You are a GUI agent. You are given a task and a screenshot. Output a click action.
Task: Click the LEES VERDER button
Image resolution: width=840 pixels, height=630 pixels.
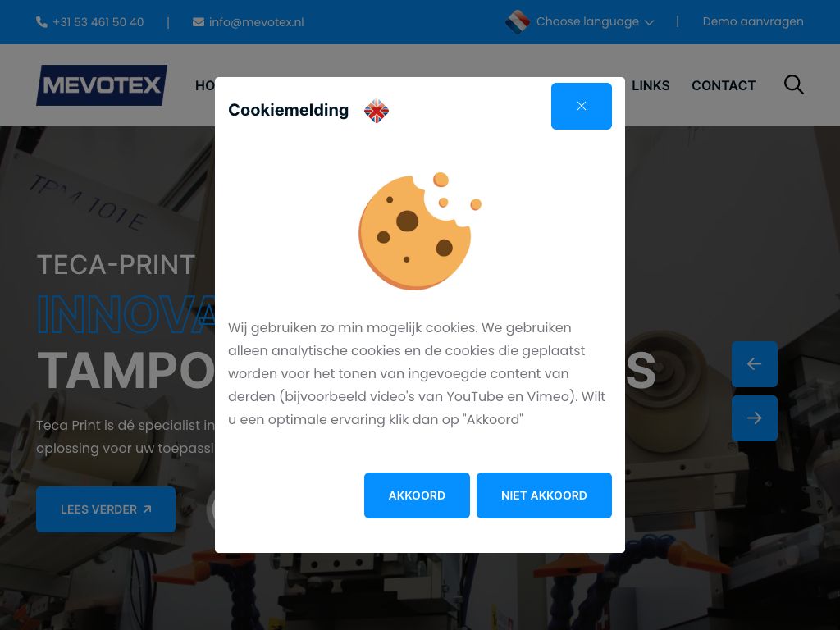click(106, 509)
